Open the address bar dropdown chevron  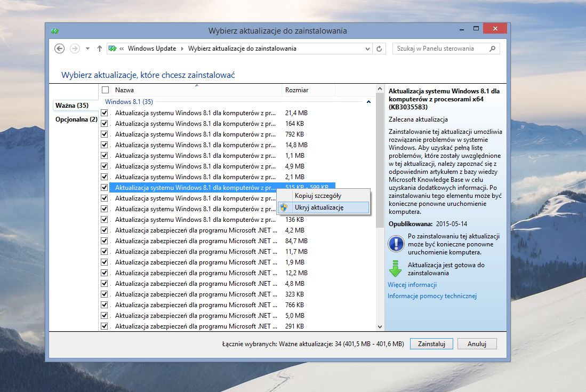click(x=367, y=48)
